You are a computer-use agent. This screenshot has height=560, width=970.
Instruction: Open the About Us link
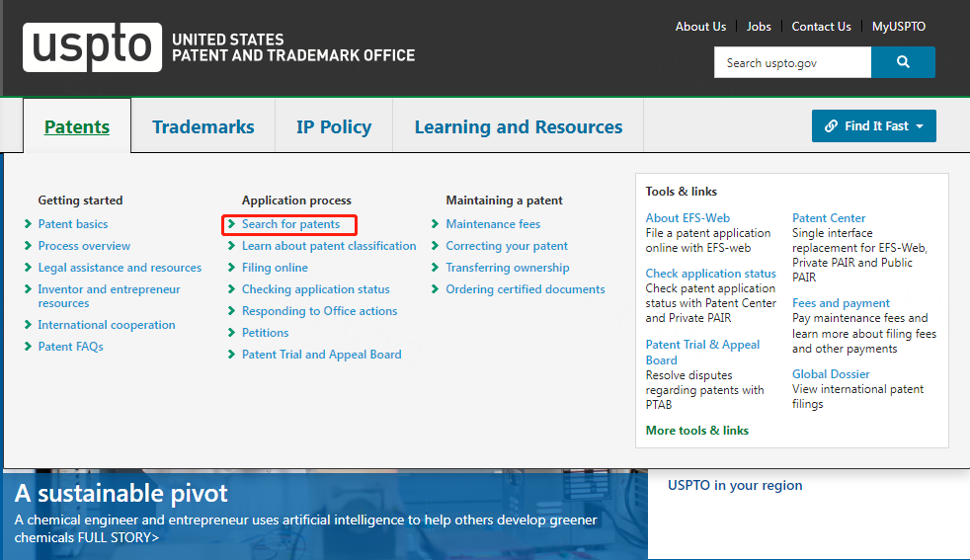point(700,27)
